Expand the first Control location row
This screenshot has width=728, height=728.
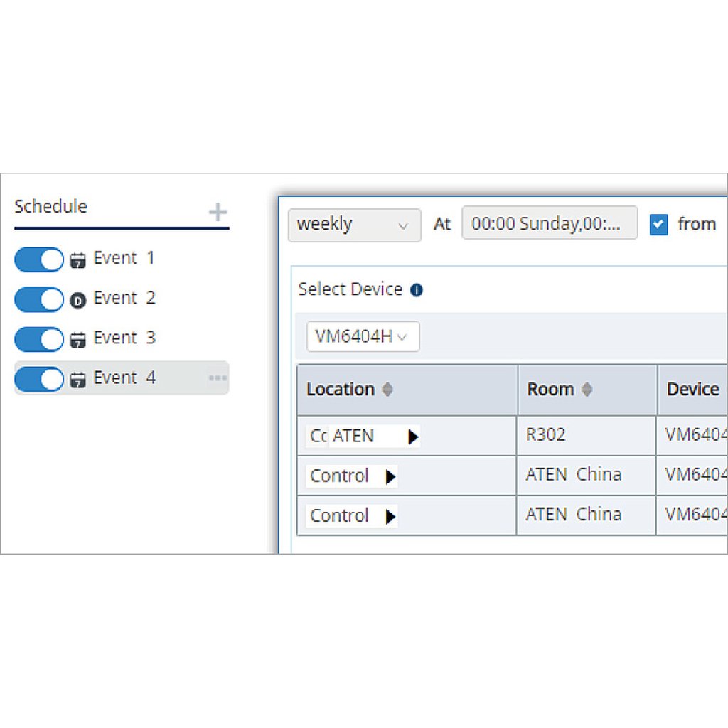[x=390, y=476]
